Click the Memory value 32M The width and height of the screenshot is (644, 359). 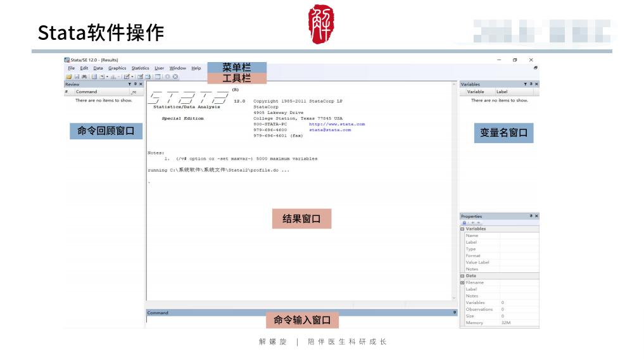(506, 323)
